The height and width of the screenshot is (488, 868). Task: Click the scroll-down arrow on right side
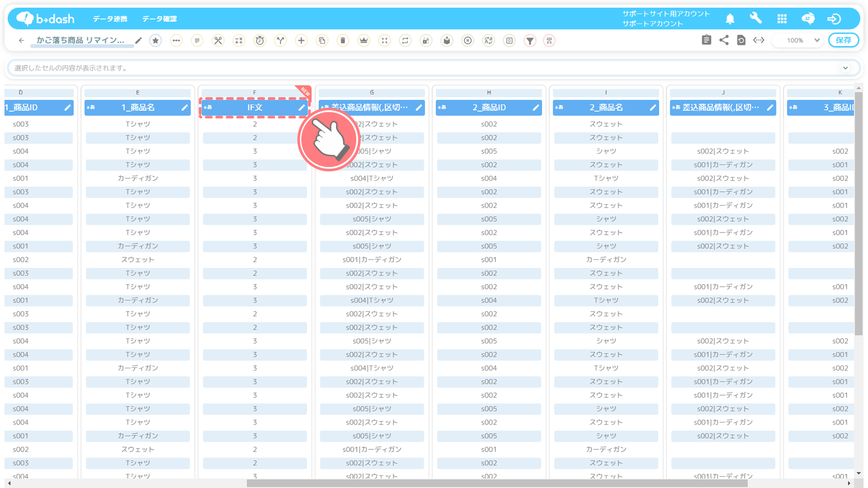click(858, 473)
